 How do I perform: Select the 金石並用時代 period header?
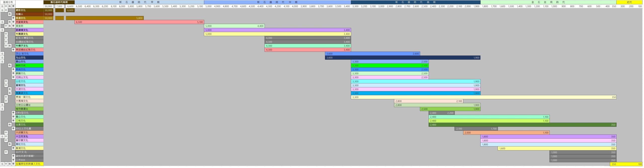(548, 2)
